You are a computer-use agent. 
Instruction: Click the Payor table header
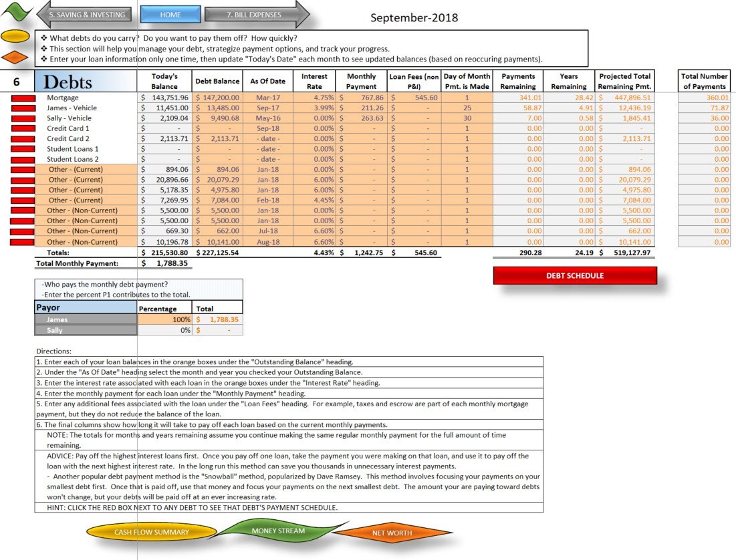pos(86,307)
